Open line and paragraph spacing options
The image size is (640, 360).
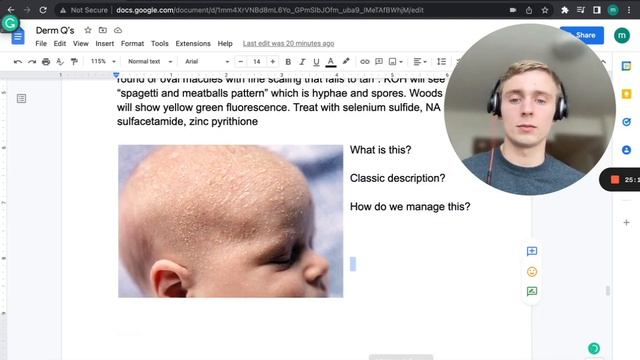coord(441,62)
